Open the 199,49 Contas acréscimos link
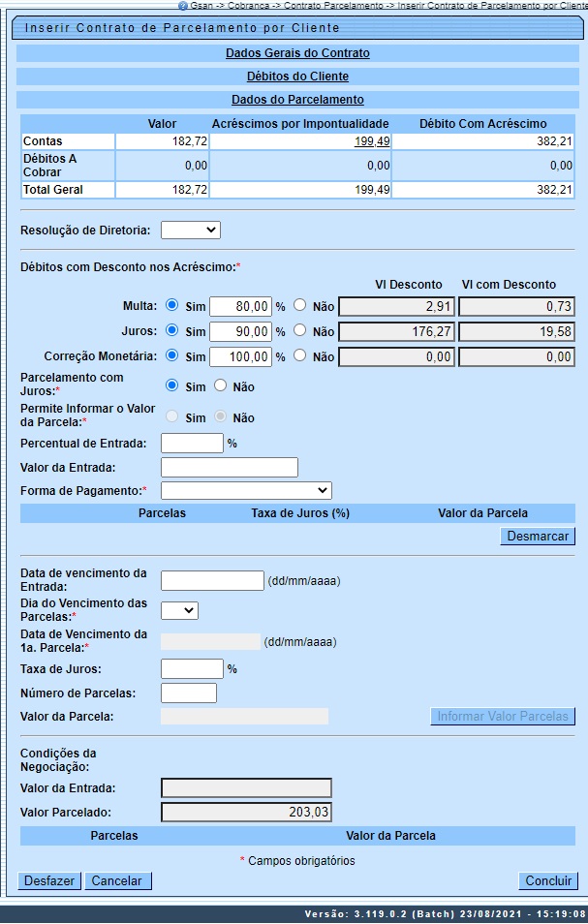Screen dimensions: 588x924 pyautogui.click(x=370, y=141)
